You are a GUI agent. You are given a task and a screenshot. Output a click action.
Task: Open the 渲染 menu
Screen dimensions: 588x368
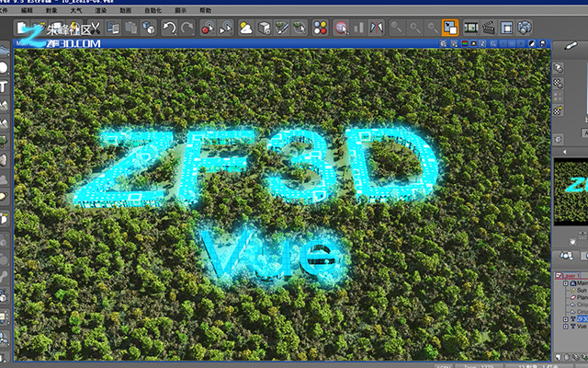point(100,10)
